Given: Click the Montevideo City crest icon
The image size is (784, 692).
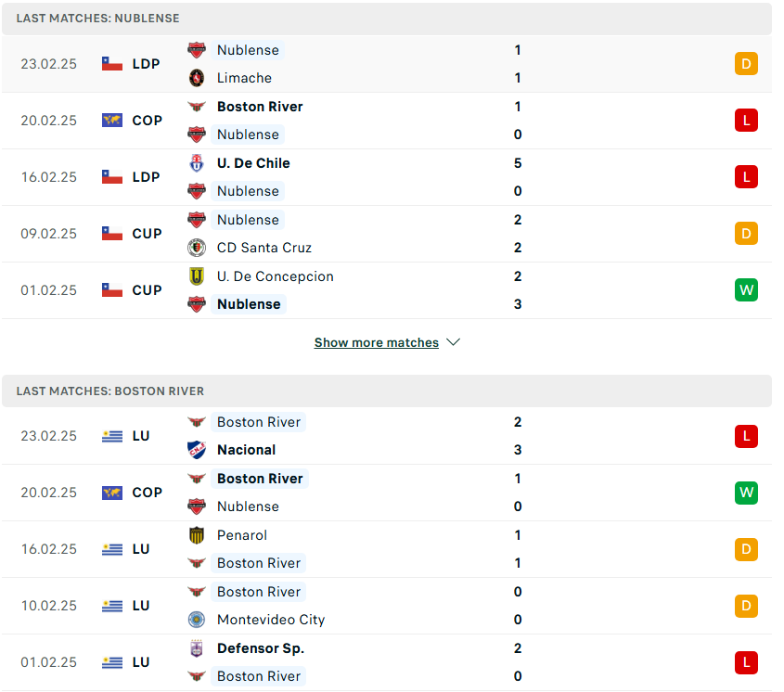Looking at the screenshot, I should [197, 620].
